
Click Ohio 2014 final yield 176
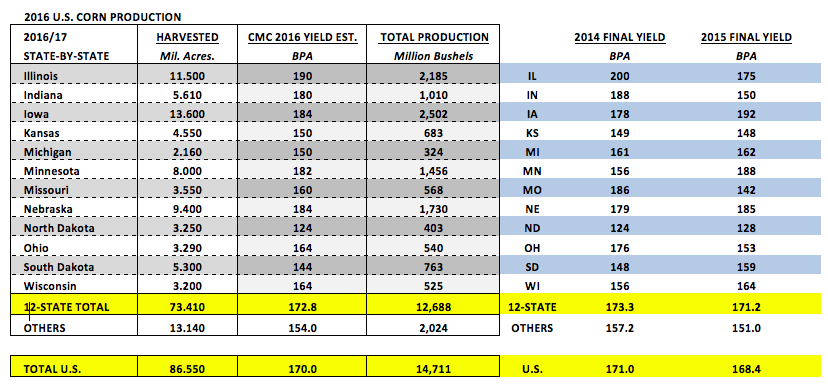pos(620,248)
